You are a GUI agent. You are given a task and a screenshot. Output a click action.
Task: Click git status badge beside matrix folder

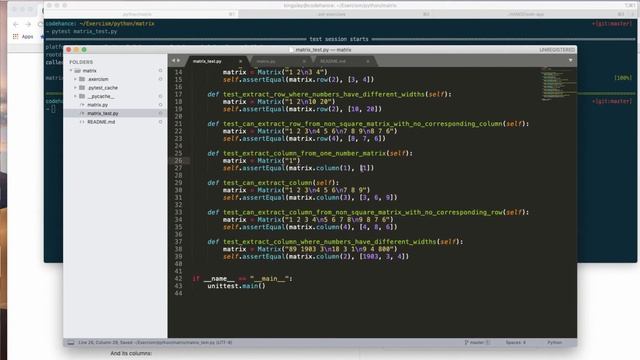160,71
